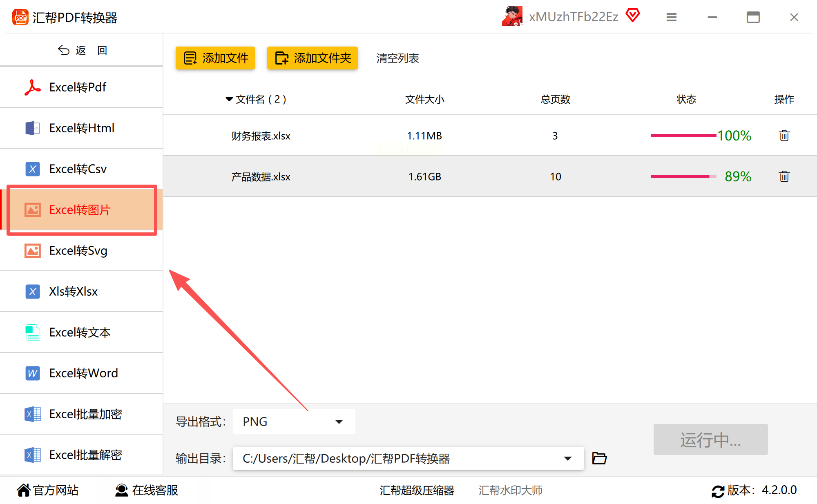Go back using the 返回 button
This screenshot has width=817, height=504.
click(x=82, y=50)
